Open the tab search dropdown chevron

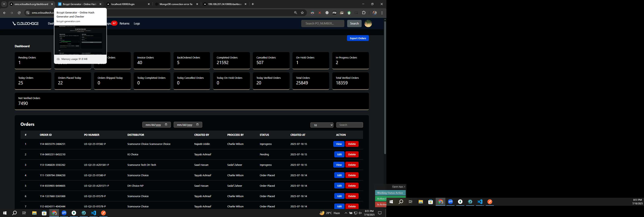click(x=4, y=4)
